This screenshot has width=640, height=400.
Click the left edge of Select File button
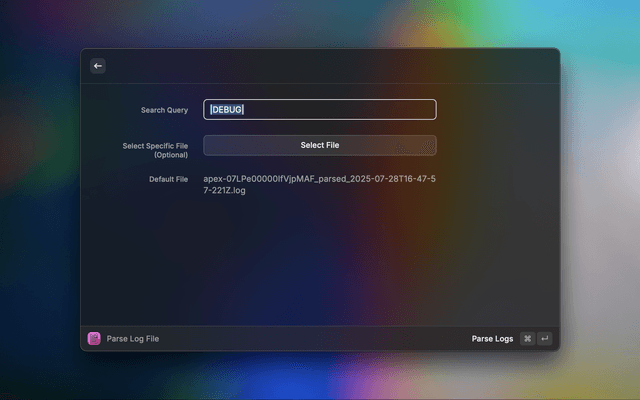coord(212,145)
